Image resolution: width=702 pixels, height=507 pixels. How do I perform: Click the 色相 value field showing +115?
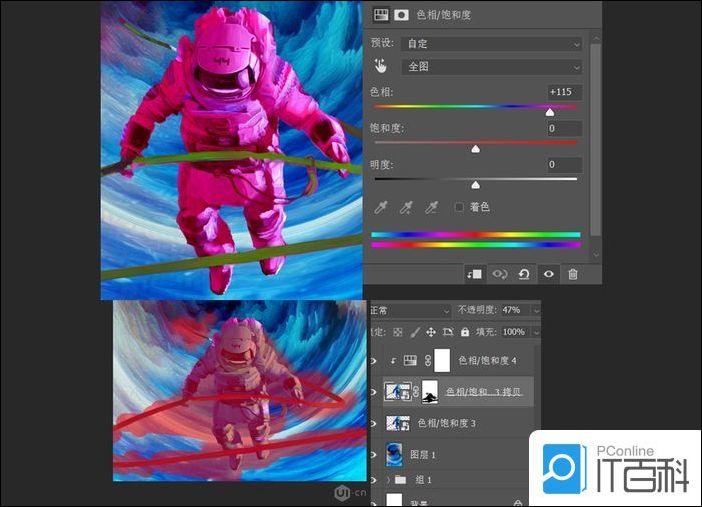[x=564, y=92]
